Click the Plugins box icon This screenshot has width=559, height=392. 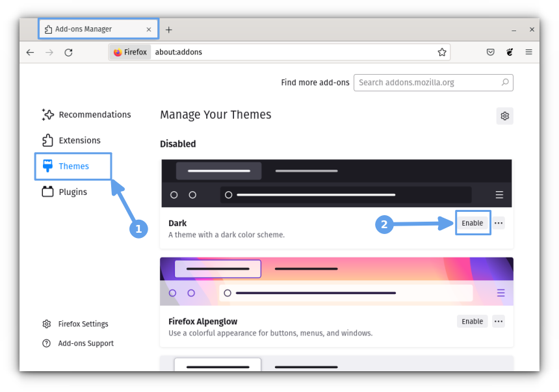coord(47,192)
